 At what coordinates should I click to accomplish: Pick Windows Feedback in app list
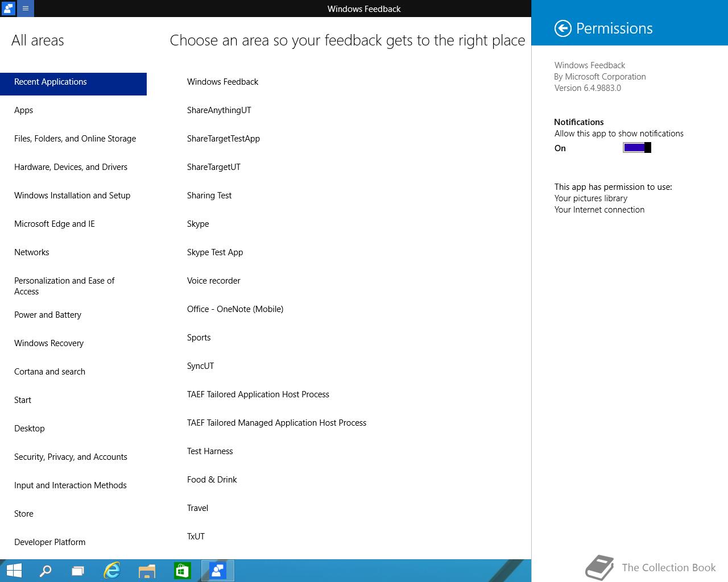point(222,82)
